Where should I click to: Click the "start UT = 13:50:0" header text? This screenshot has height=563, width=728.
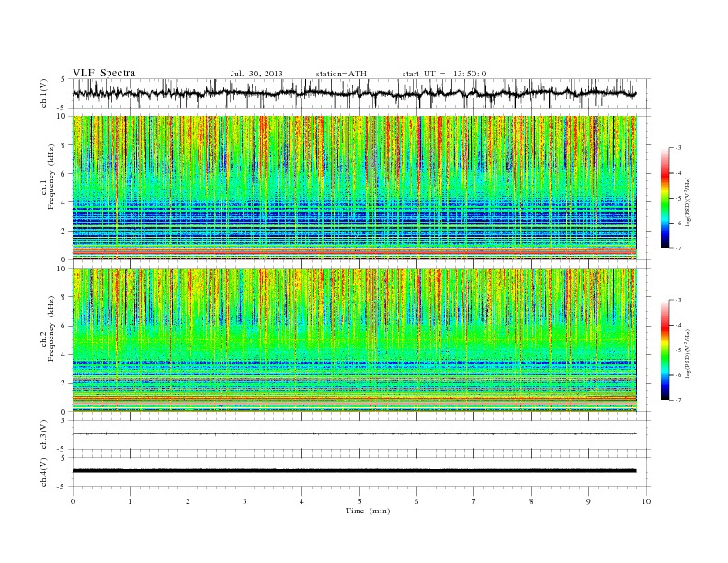click(x=444, y=74)
